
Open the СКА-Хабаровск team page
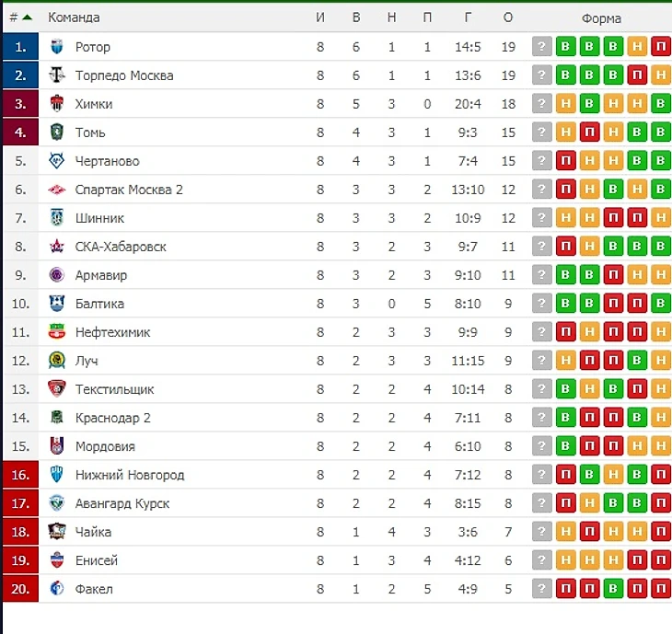[122, 247]
